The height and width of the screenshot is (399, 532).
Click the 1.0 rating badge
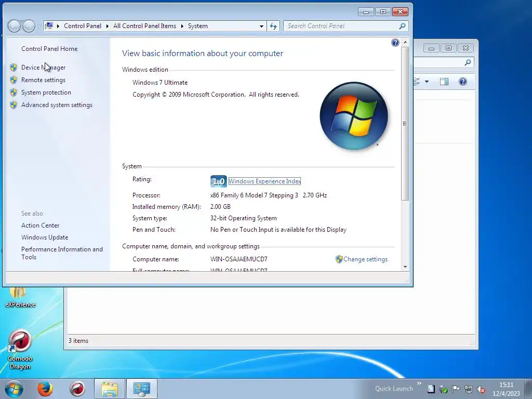coord(219,181)
